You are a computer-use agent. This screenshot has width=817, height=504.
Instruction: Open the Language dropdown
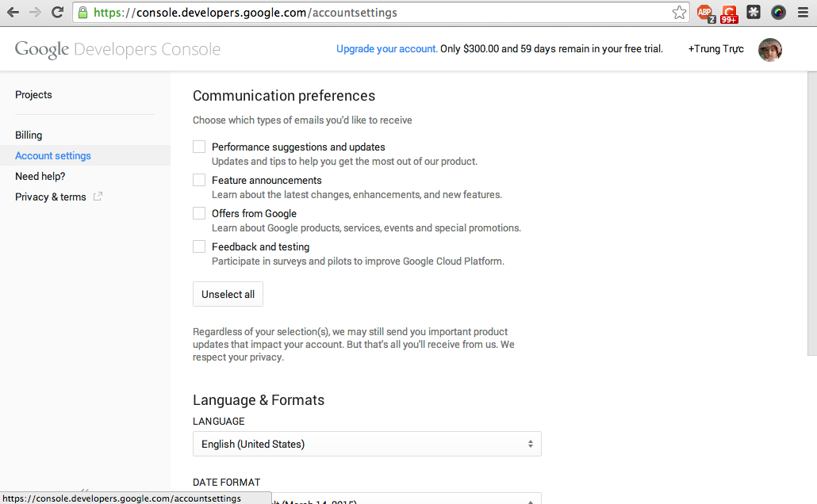pos(366,445)
